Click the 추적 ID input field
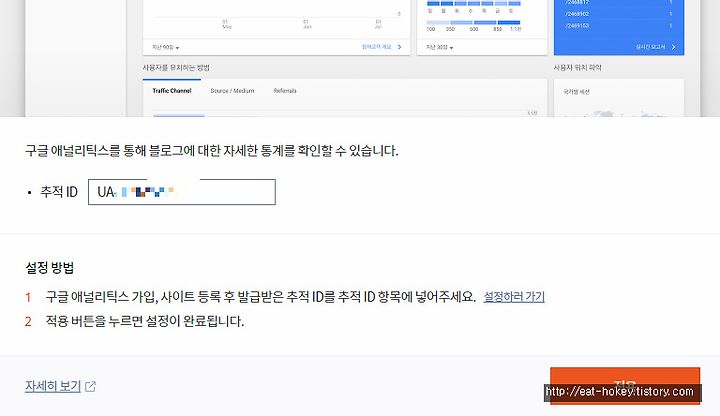Screen dimensions: 720x416 [182, 192]
